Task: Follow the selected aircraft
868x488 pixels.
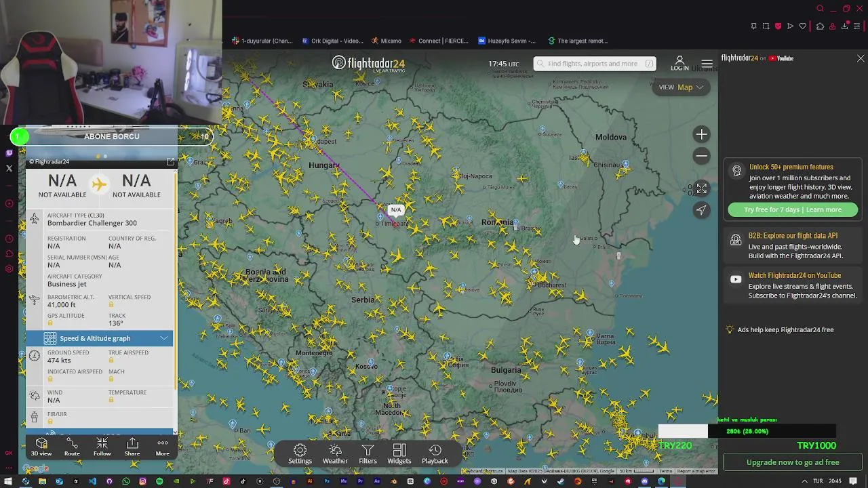Action: [102, 447]
